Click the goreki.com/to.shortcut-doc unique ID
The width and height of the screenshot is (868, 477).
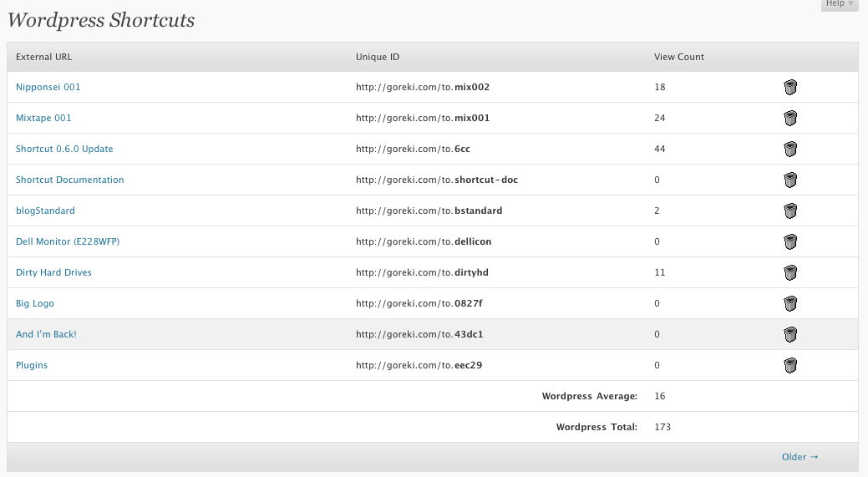point(437,180)
